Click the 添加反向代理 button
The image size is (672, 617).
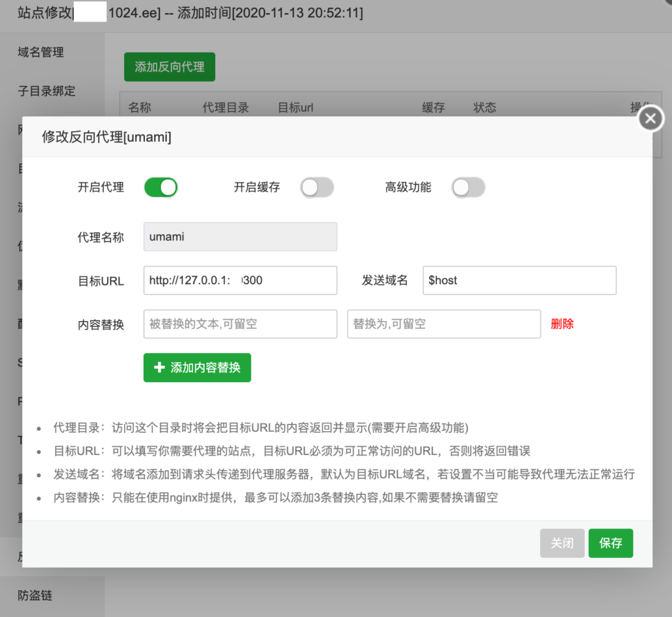pyautogui.click(x=170, y=67)
